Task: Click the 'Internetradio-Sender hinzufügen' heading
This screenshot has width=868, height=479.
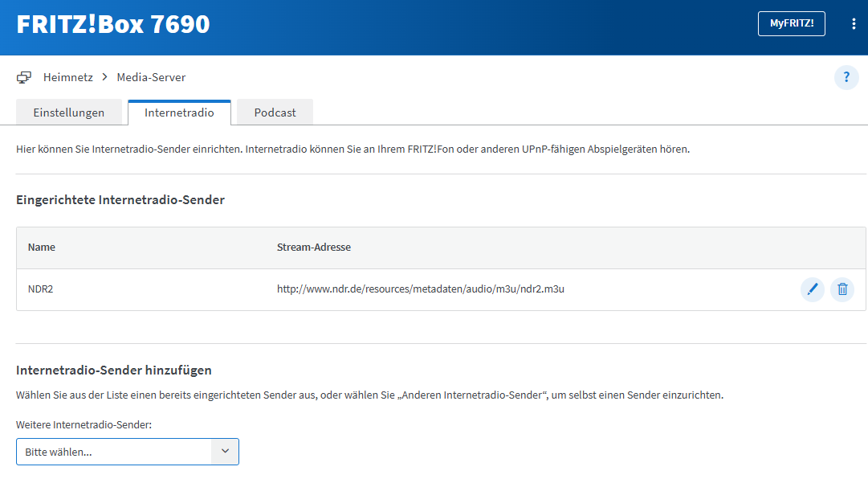Action: click(x=114, y=371)
